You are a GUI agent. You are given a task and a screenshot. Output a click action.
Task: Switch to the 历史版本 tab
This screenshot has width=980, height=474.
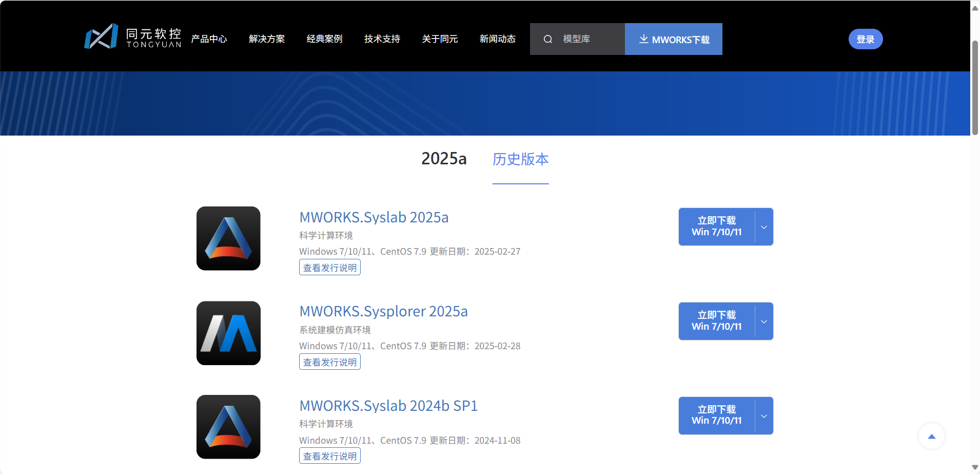pos(520,159)
